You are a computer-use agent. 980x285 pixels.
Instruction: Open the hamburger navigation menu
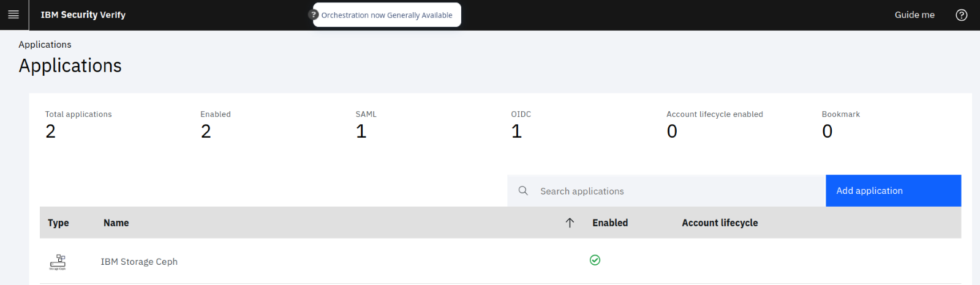(x=13, y=15)
